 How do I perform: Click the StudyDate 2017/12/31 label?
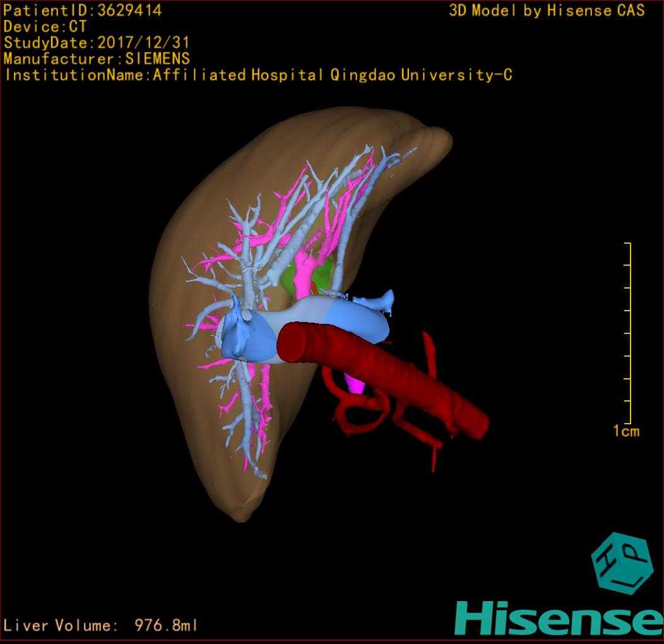(97, 43)
